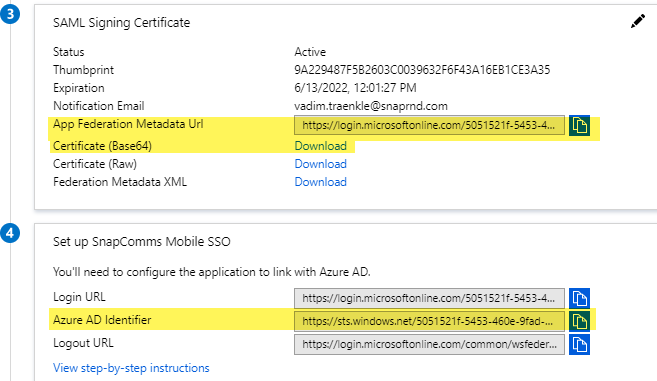Edit the SAML Signing Certificate with pencil icon
The width and height of the screenshot is (657, 381).
click(x=638, y=21)
